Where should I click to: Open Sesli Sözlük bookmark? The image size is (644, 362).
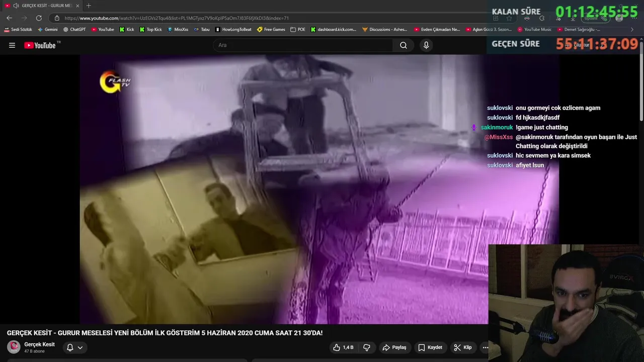click(x=18, y=30)
